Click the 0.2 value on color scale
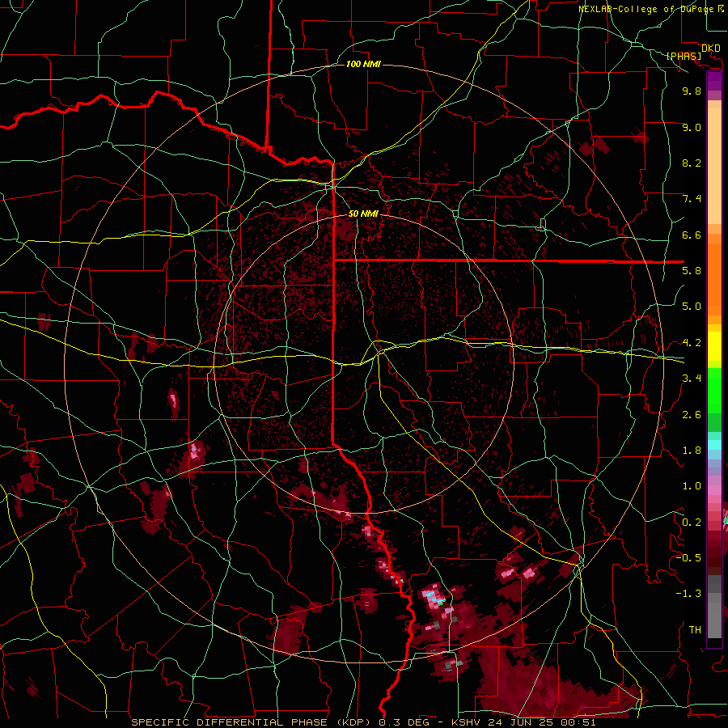Image resolution: width=728 pixels, height=728 pixels. pyautogui.click(x=692, y=523)
